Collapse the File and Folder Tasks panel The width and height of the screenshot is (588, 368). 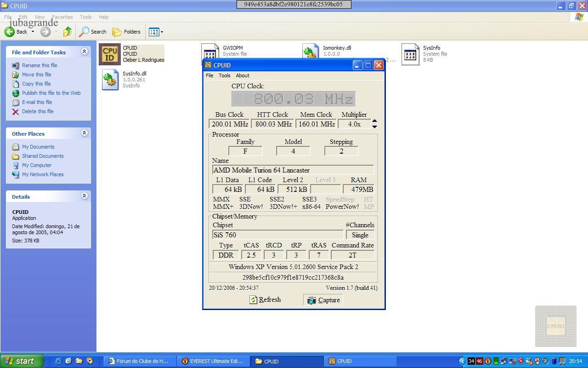tap(84, 52)
